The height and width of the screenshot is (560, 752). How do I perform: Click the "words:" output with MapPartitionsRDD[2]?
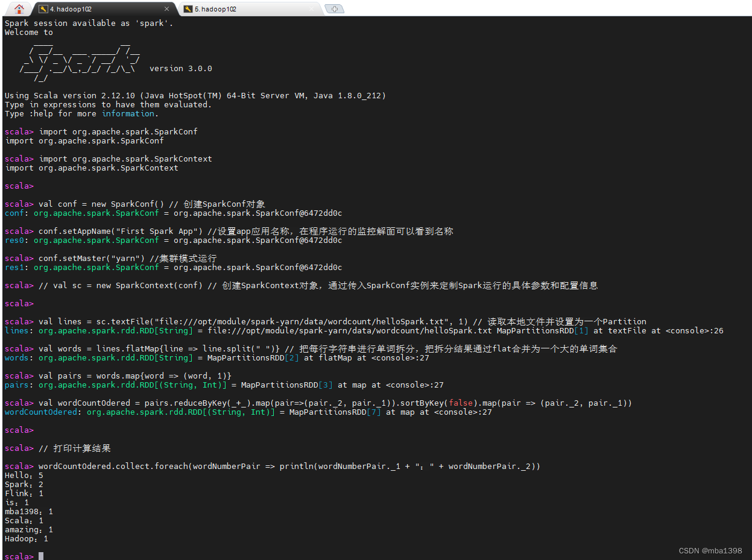click(x=217, y=358)
